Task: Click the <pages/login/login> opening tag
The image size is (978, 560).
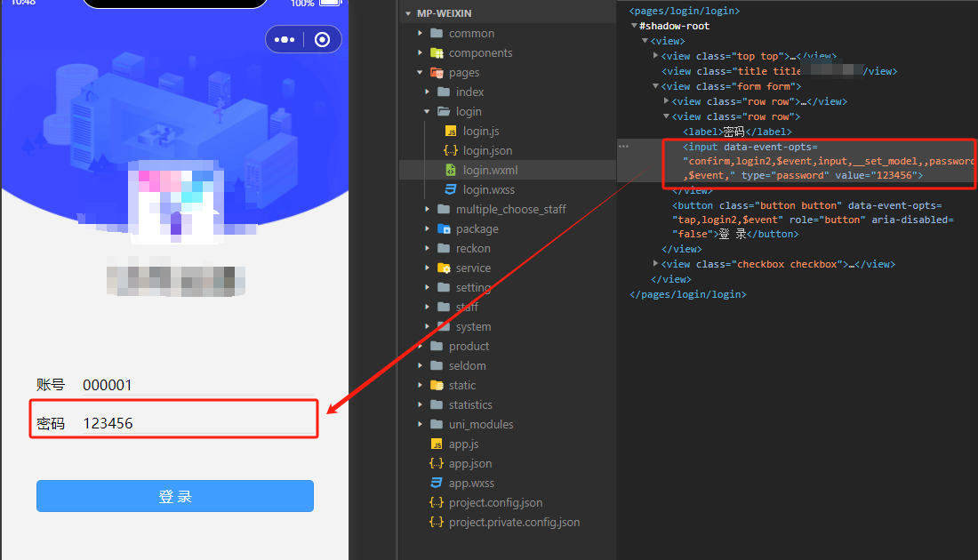Action: (x=685, y=11)
